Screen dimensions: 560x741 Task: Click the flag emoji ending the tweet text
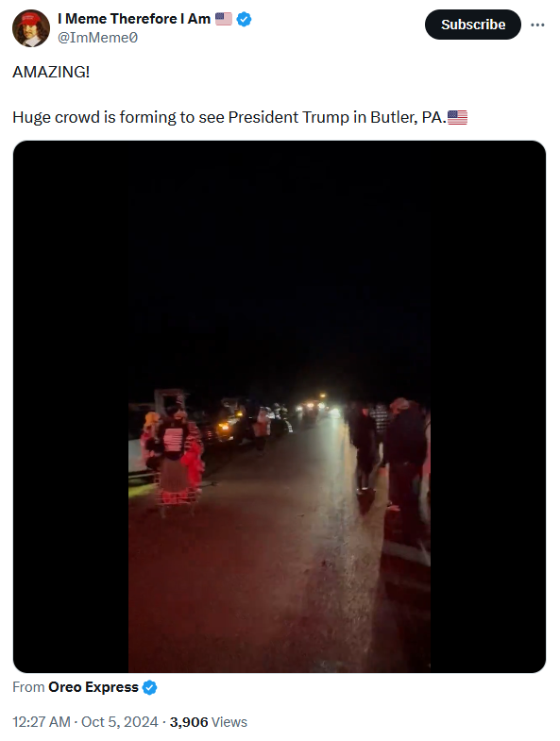457,117
